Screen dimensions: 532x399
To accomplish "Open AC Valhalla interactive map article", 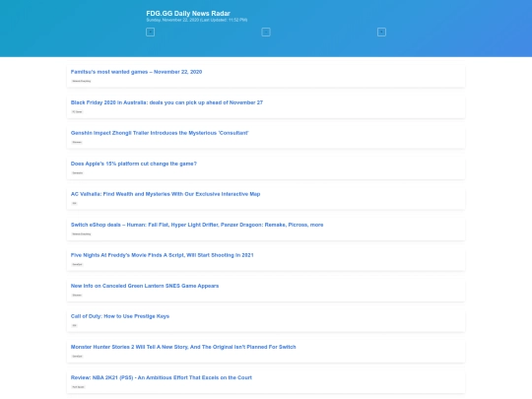I will [x=166, y=194].
